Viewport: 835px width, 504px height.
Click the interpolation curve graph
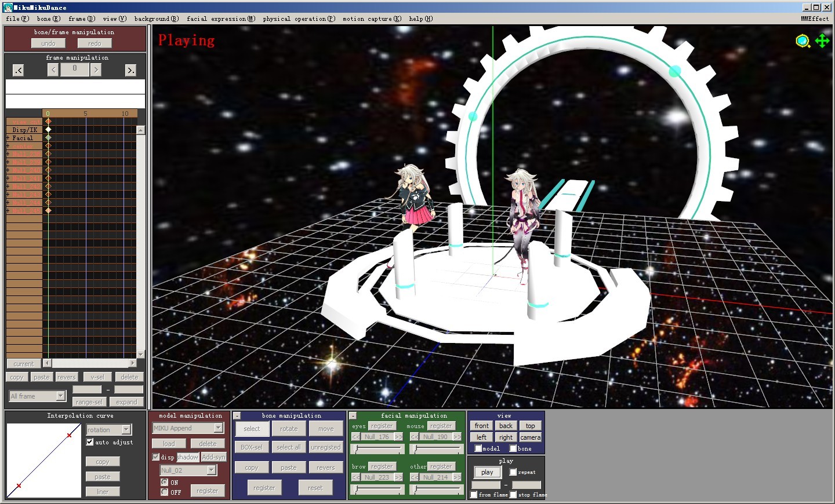point(44,460)
